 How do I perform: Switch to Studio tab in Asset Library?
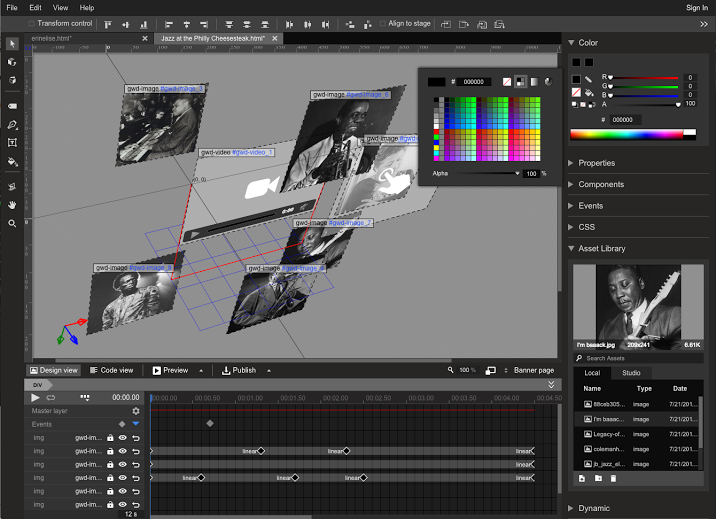pyautogui.click(x=631, y=373)
